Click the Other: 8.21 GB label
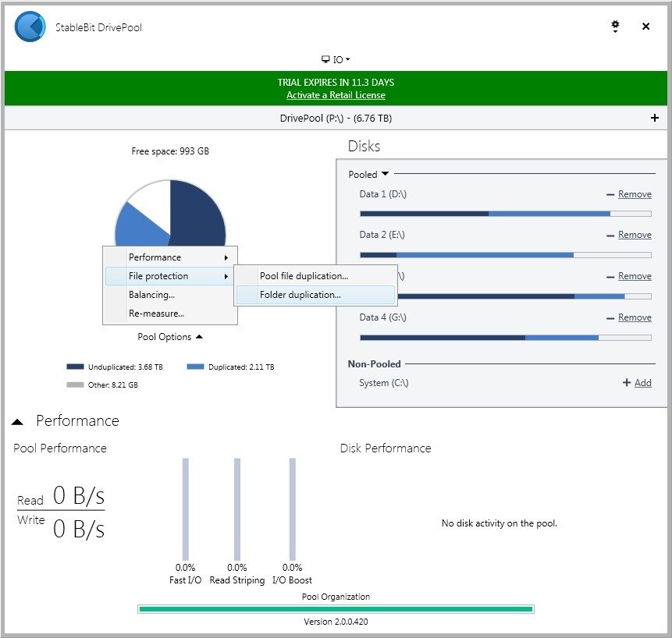This screenshot has width=672, height=638. [x=112, y=385]
